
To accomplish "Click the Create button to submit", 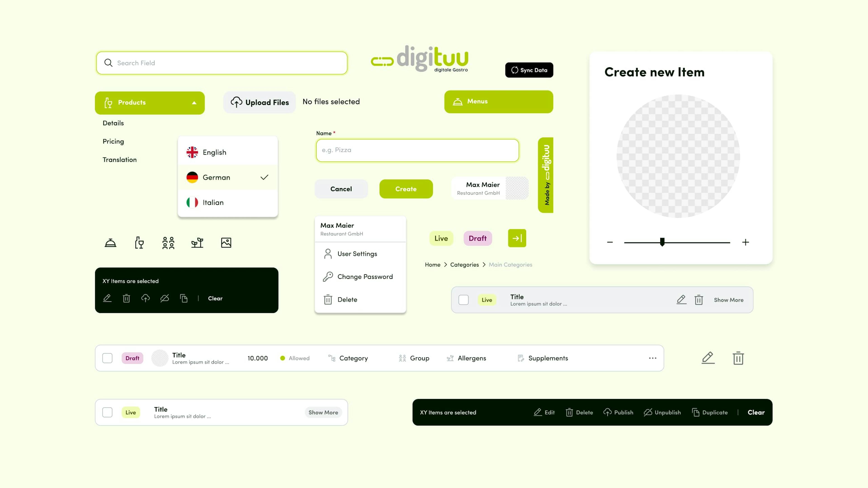I will pos(406,189).
